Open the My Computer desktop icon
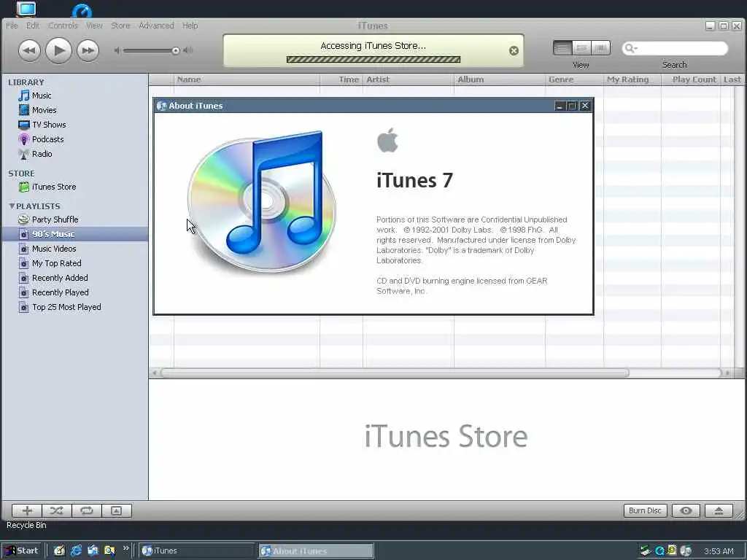 pyautogui.click(x=26, y=8)
